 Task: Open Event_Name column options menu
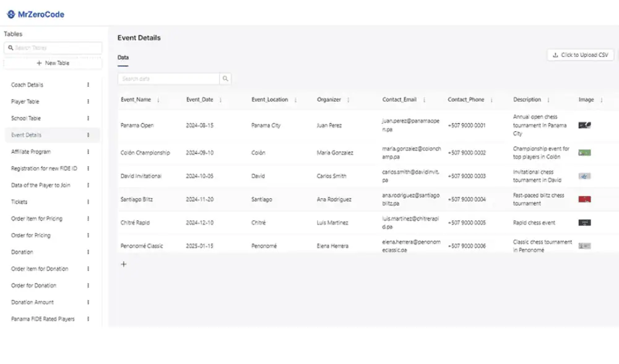point(158,100)
